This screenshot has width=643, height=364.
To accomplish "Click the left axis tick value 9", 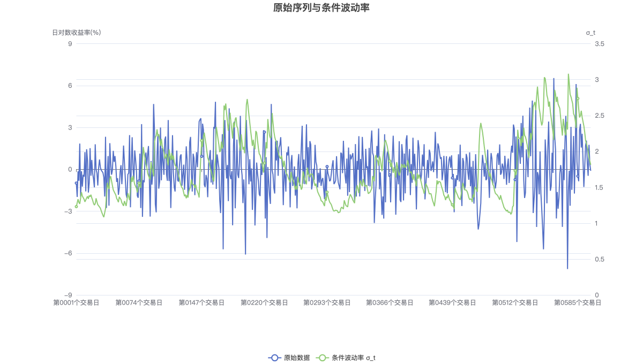I will coord(70,44).
